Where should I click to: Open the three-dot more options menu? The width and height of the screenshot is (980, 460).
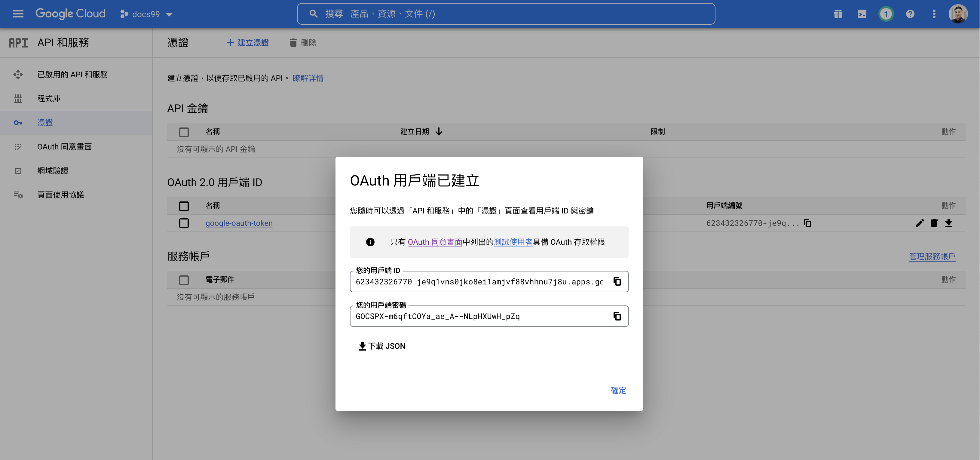(x=934, y=14)
